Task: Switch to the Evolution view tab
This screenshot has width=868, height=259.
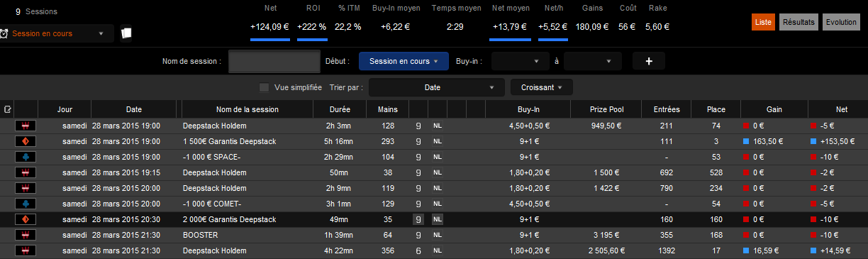Action: [x=841, y=22]
